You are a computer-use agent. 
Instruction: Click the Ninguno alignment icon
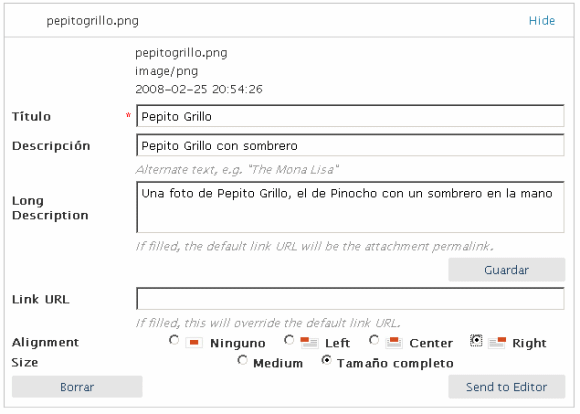coord(194,343)
